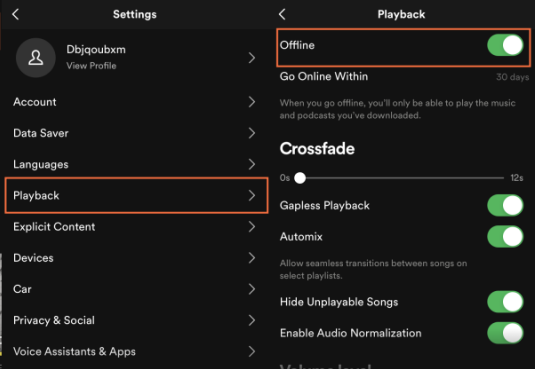Expand the Playback row chevron
535x369 pixels.
[252, 196]
